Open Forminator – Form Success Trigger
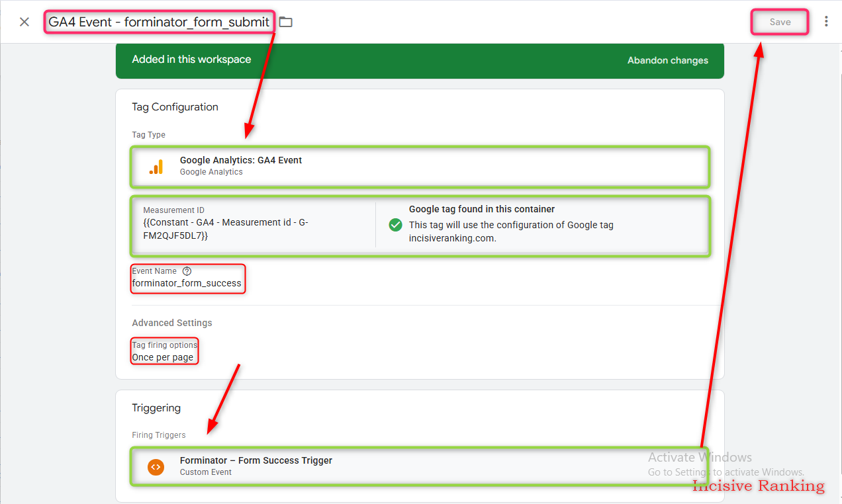The height and width of the screenshot is (504, 842). click(420, 466)
